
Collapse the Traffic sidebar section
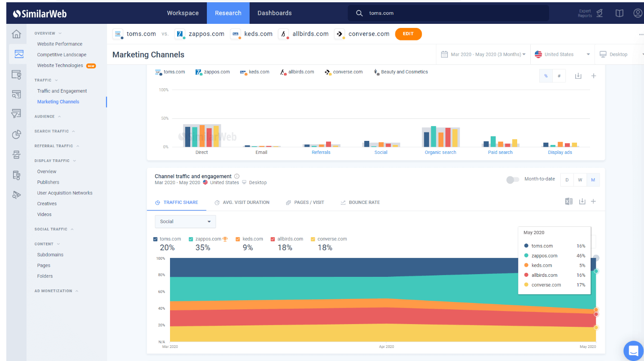(46, 80)
